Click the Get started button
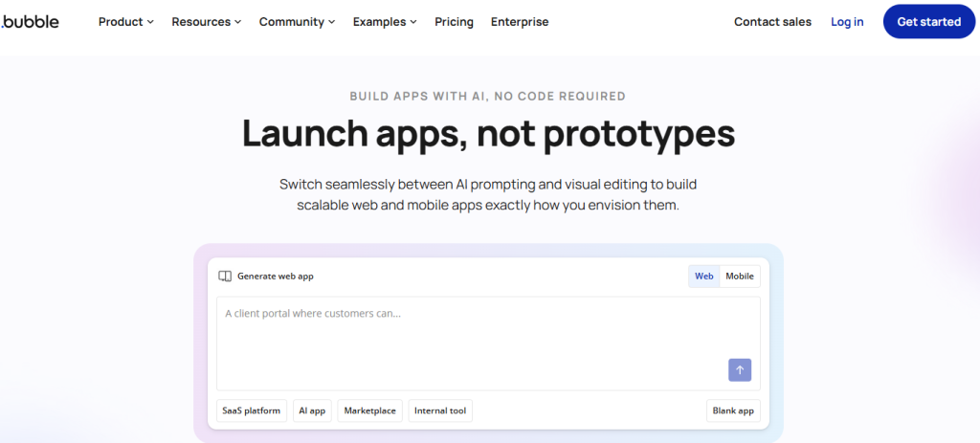The height and width of the screenshot is (443, 980). 928,22
